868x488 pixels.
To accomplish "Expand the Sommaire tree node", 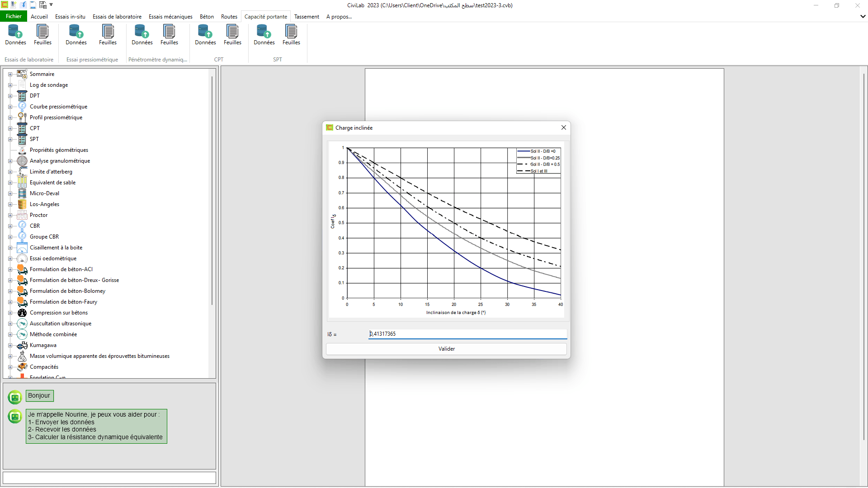I will (x=10, y=74).
